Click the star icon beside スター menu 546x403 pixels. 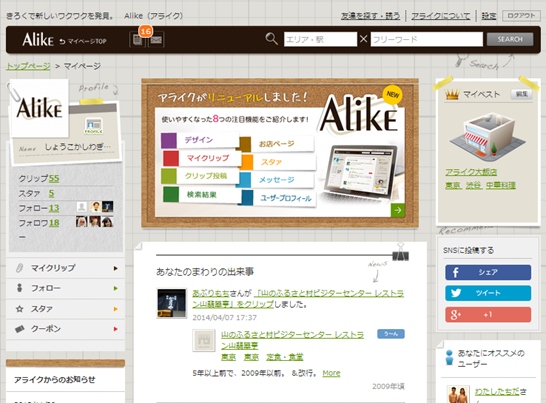point(20,309)
